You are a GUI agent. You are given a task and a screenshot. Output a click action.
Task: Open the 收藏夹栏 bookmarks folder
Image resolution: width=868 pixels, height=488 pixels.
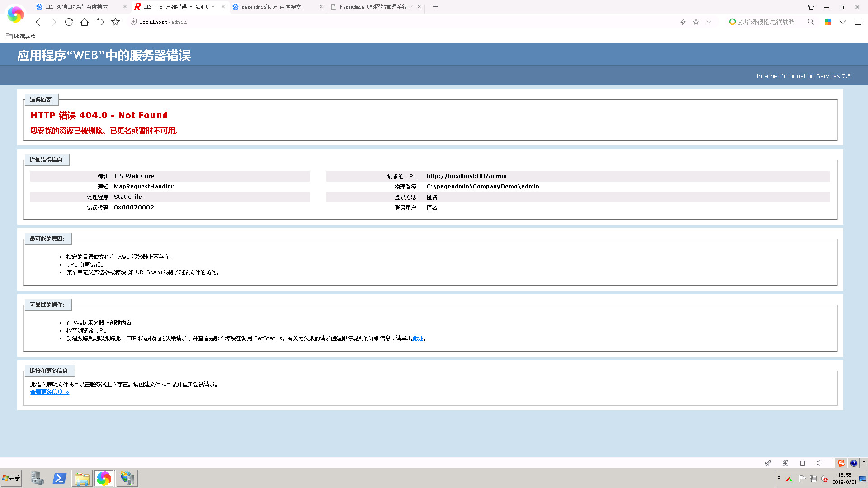(x=21, y=37)
